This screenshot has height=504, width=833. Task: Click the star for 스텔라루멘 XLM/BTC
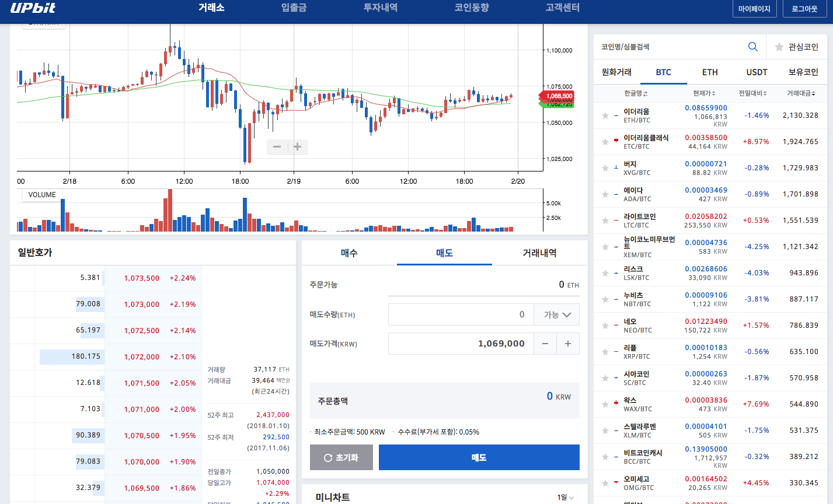point(605,430)
